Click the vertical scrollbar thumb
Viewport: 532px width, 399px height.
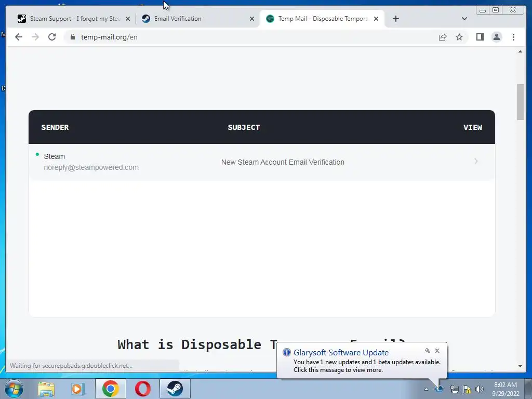(x=520, y=102)
